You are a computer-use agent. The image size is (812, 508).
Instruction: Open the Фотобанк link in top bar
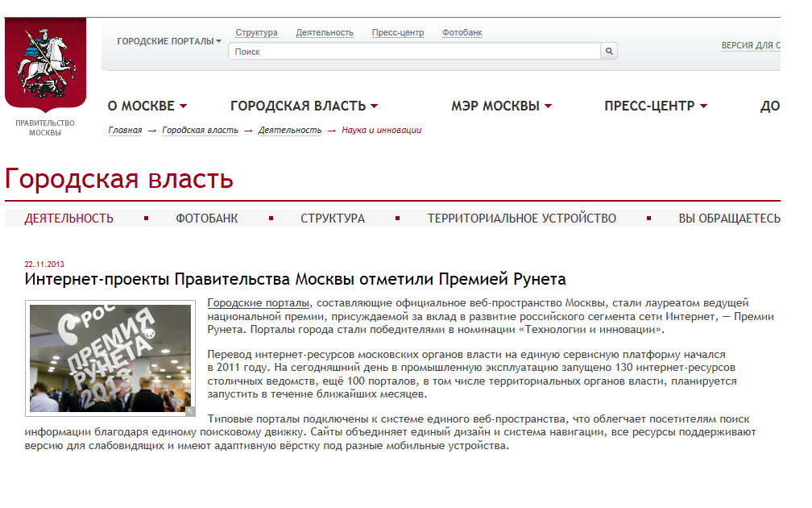(462, 32)
